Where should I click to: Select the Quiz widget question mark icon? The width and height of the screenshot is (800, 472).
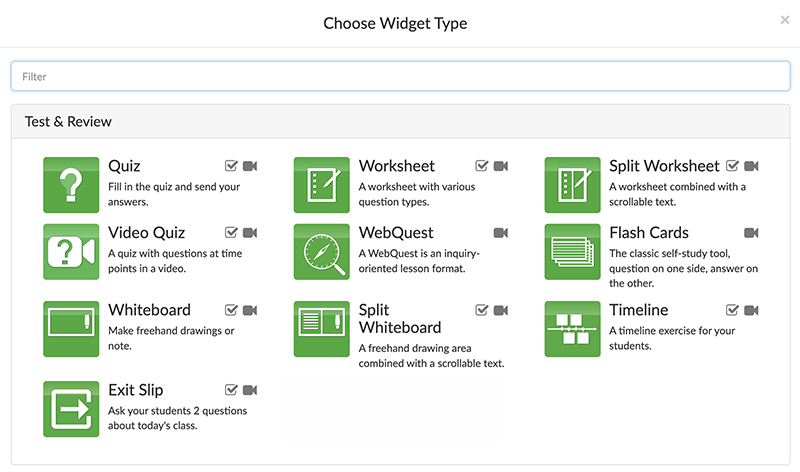[72, 185]
